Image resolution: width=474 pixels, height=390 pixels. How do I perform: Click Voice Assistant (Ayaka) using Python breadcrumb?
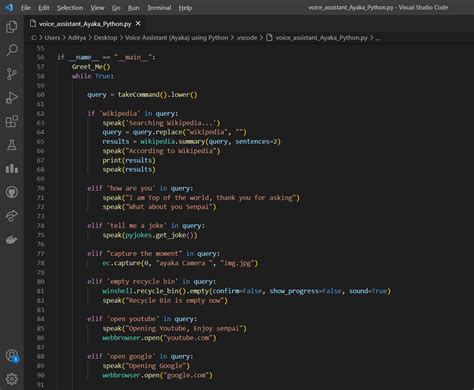coord(177,38)
